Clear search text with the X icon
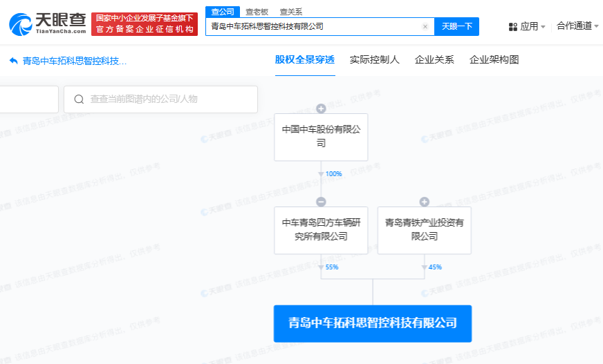Image resolution: width=603 pixels, height=364 pixels. [425, 27]
